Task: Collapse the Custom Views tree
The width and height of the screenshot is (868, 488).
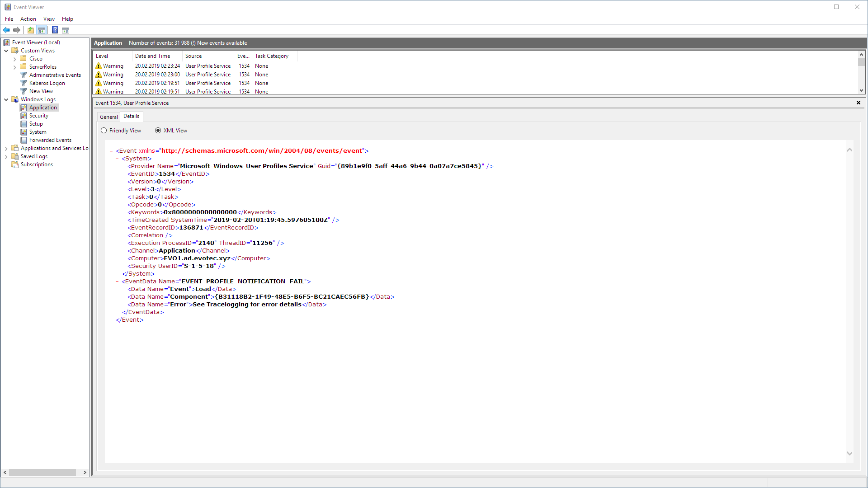Action: pos(6,50)
